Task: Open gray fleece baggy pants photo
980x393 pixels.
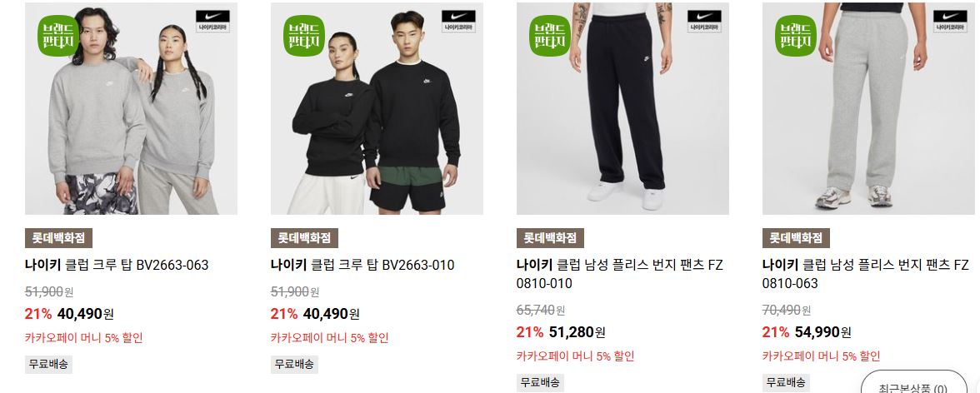Action: pyautogui.click(x=868, y=109)
